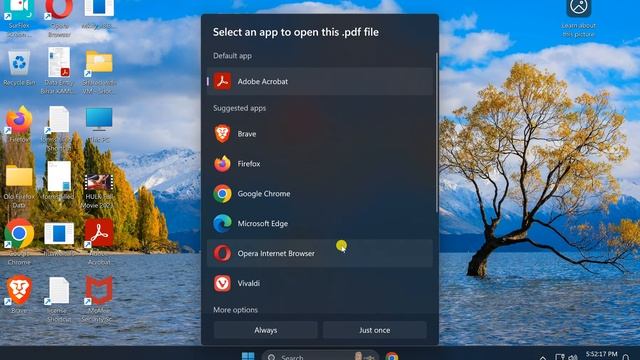The width and height of the screenshot is (640, 360).
Task: Click the Just once button
Action: (375, 330)
